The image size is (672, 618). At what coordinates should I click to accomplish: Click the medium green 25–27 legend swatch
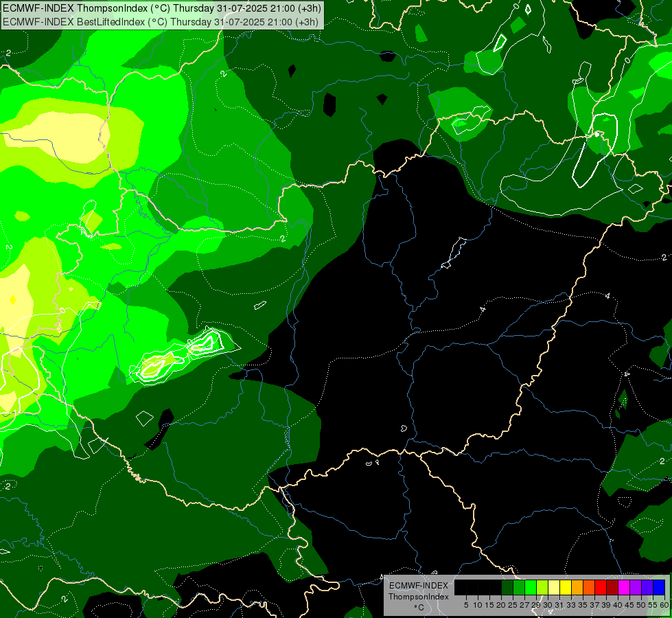point(519,588)
